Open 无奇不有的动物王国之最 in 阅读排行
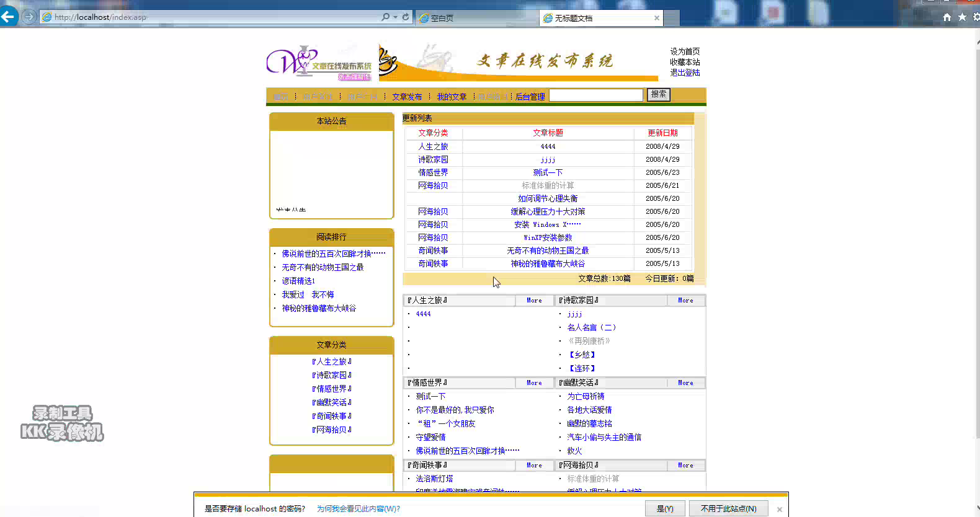Image resolution: width=980 pixels, height=517 pixels. pos(323,268)
